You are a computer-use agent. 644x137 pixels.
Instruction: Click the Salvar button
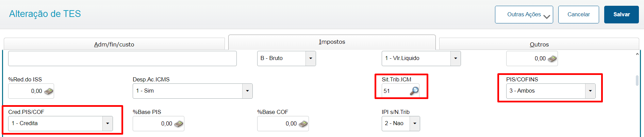click(622, 15)
